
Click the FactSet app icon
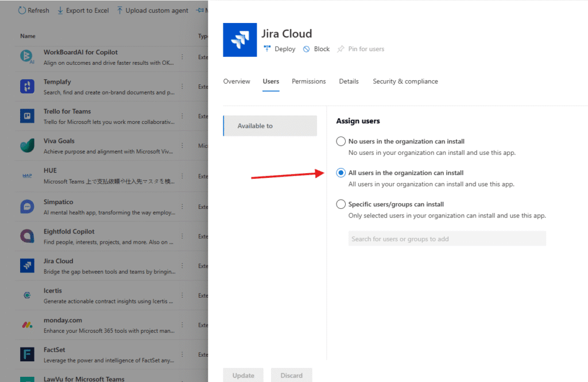[27, 354]
